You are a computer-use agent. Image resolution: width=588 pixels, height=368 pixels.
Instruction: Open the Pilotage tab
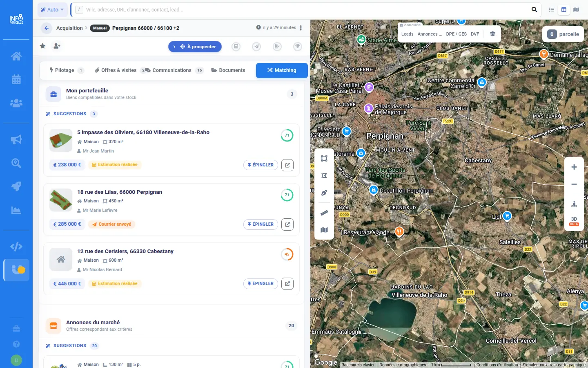[x=67, y=70]
